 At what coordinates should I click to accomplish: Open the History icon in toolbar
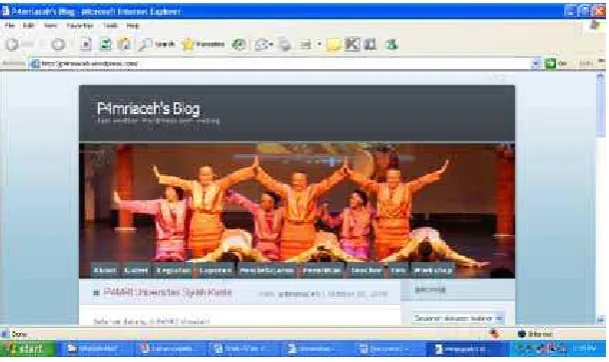[238, 45]
